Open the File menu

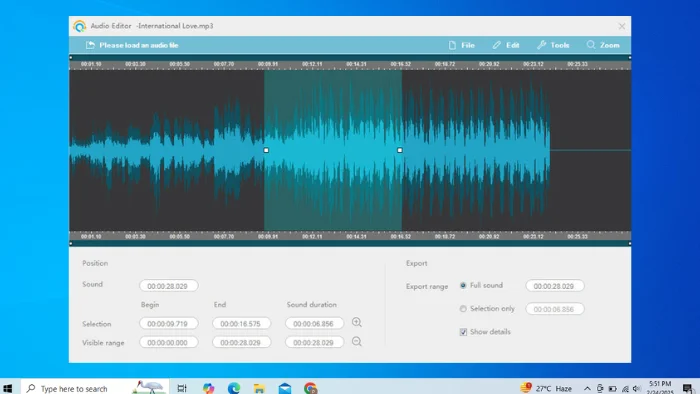[461, 45]
